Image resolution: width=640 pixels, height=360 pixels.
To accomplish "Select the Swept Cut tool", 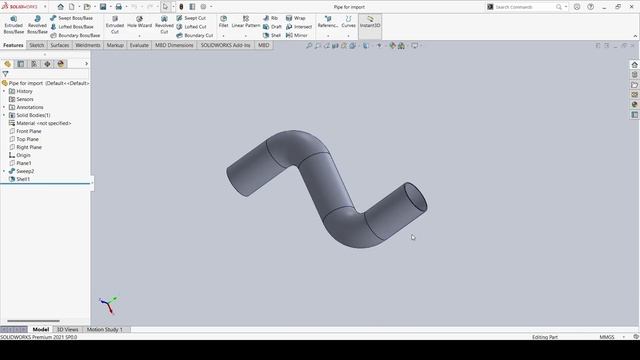I will point(191,18).
